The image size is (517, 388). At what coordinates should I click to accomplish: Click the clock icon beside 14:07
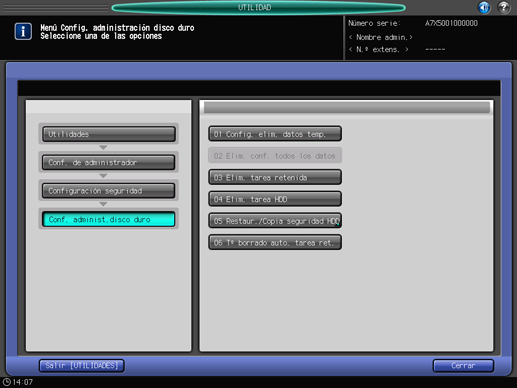tap(6, 382)
